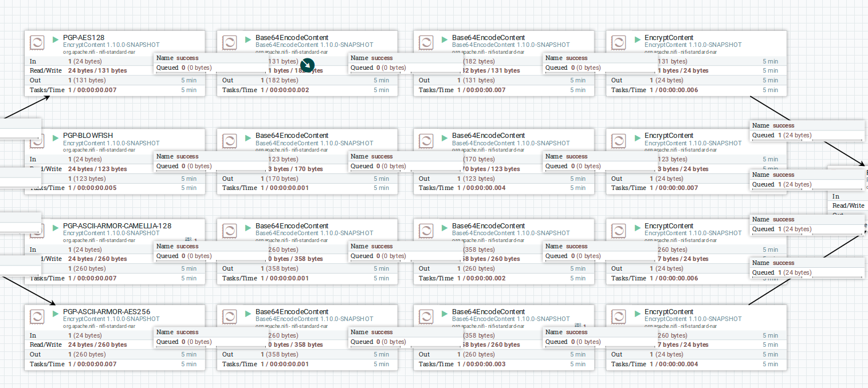Screen dimensions: 868x388
Task: Click run arrow of Base64EncodeContent outputting 123 bytes
Action: [445, 137]
